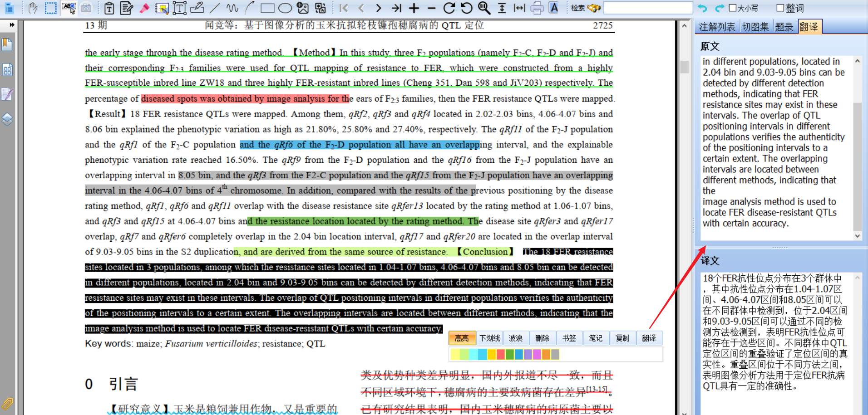Click the 删除 strikethrough button

[542, 338]
